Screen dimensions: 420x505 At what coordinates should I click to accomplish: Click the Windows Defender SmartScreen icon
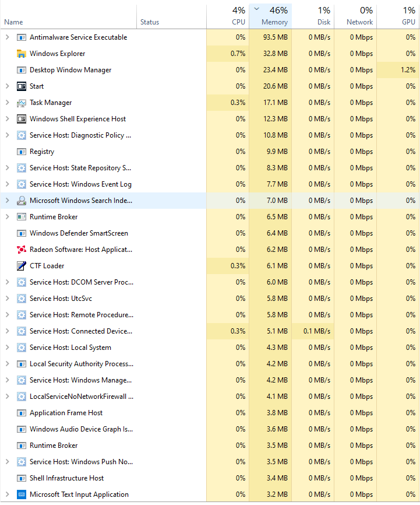coord(21,233)
